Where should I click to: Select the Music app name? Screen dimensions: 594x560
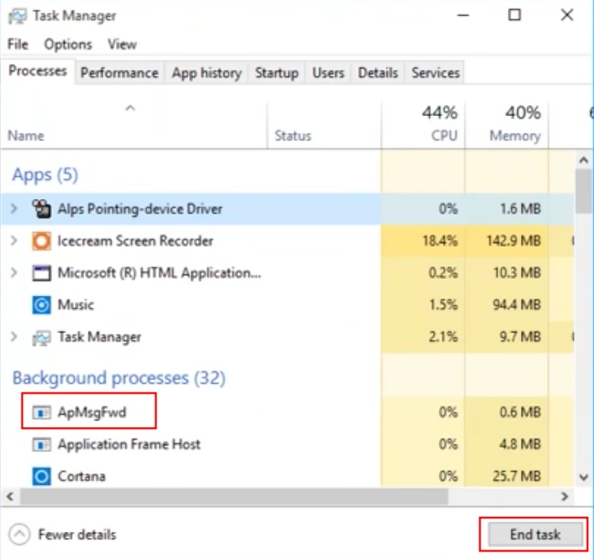pos(76,305)
